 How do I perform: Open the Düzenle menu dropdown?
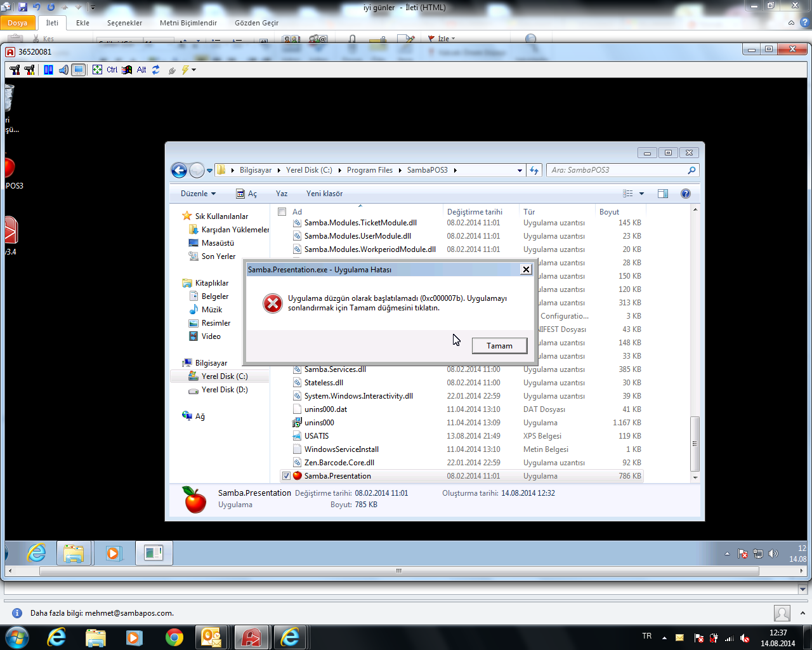pyautogui.click(x=198, y=194)
